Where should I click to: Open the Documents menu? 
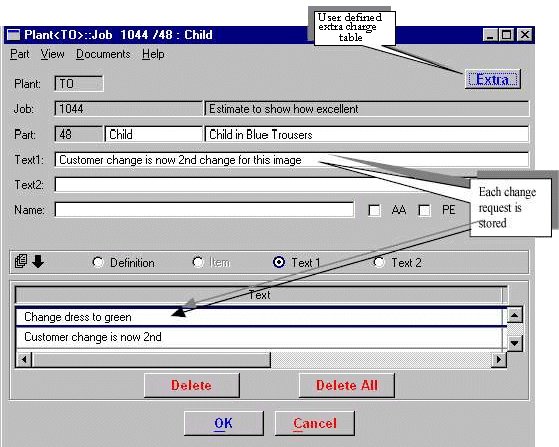pyautogui.click(x=103, y=54)
